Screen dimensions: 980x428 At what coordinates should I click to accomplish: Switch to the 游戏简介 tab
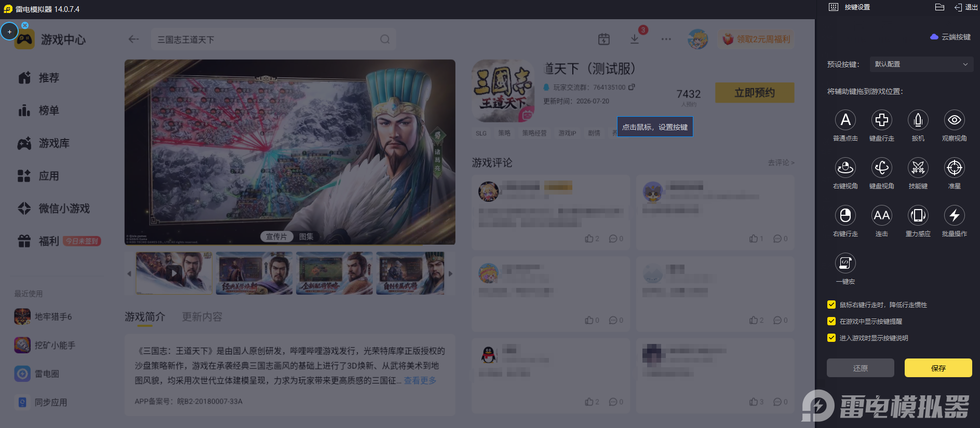pyautogui.click(x=145, y=316)
